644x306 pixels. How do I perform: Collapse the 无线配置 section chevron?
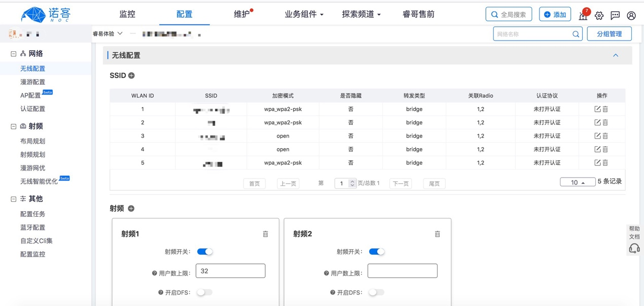(x=616, y=55)
